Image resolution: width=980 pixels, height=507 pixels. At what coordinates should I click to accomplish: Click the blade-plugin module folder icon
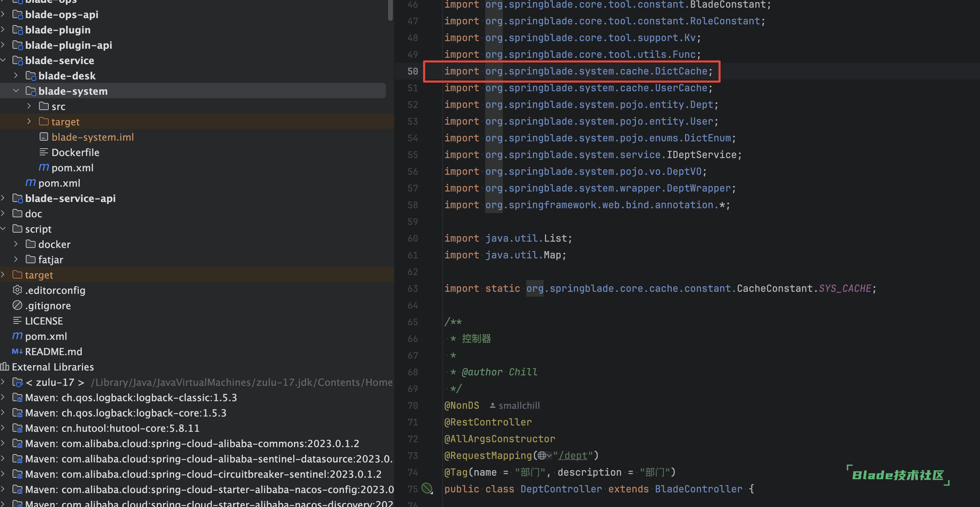(x=17, y=30)
